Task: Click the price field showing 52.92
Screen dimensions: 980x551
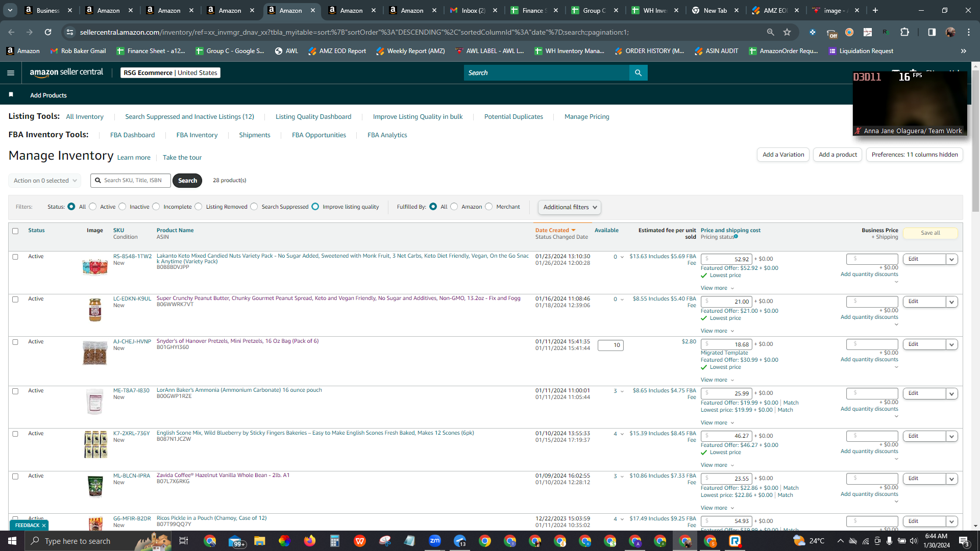Action: 726,259
